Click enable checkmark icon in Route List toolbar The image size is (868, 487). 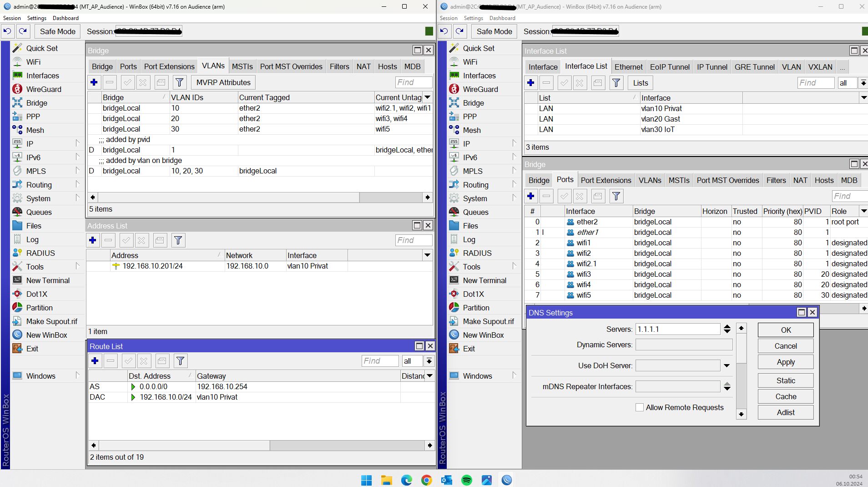[x=128, y=361]
